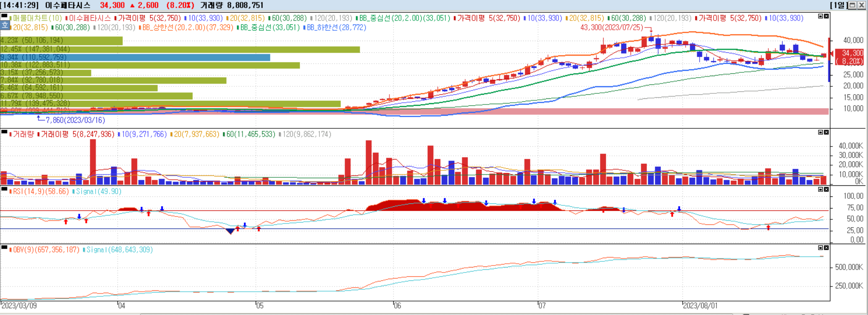Close the RSI indicator panel

826,189
